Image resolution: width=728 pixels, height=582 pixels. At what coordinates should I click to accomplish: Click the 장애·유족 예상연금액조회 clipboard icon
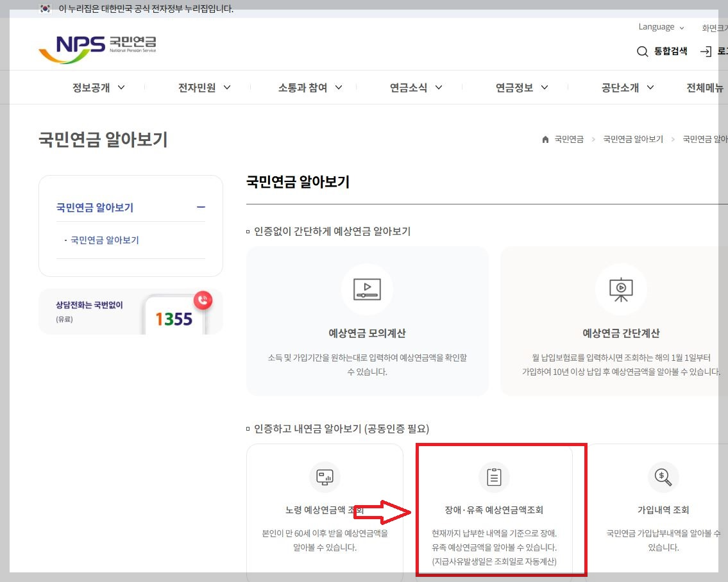494,477
